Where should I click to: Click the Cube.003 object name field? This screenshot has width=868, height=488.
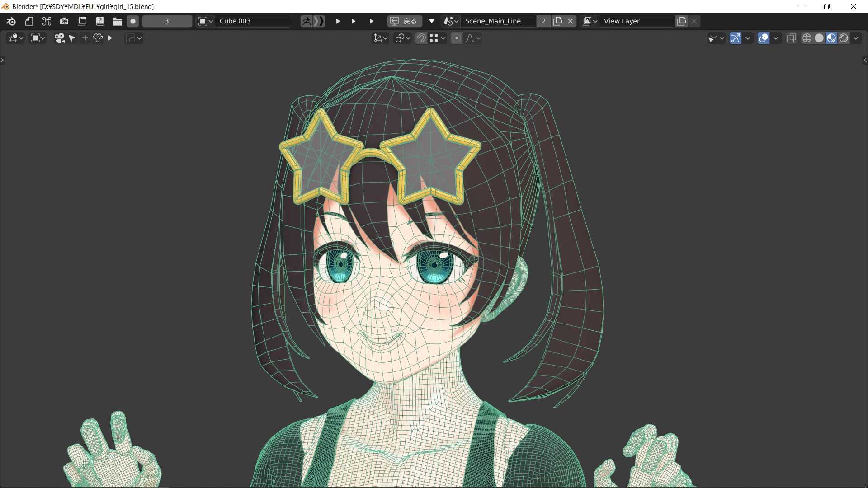tap(252, 21)
